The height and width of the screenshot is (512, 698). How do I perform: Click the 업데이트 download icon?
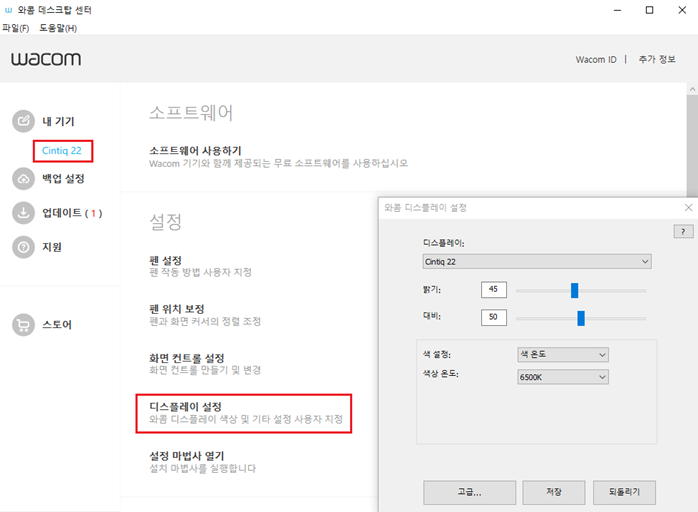point(23,213)
